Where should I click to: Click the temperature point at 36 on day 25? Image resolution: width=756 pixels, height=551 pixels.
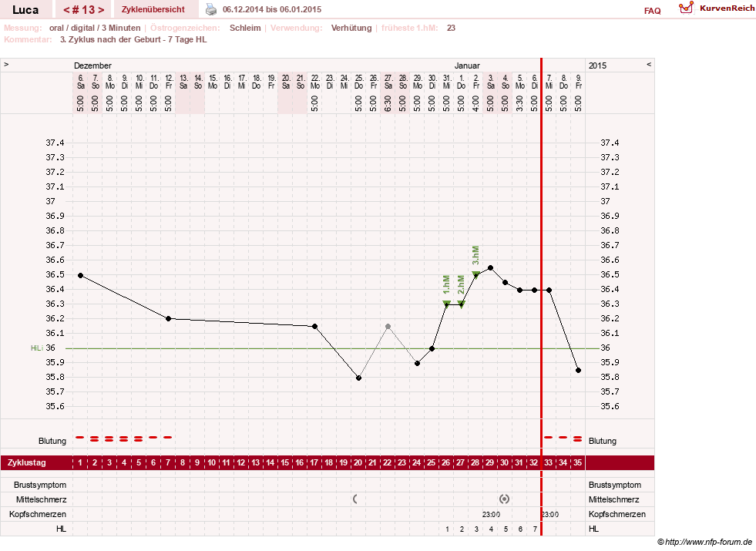432,348
